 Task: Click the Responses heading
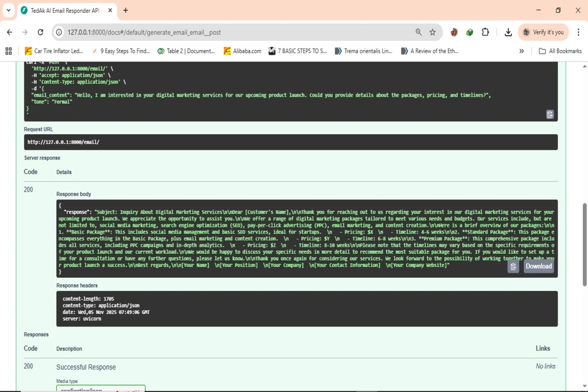click(36, 334)
